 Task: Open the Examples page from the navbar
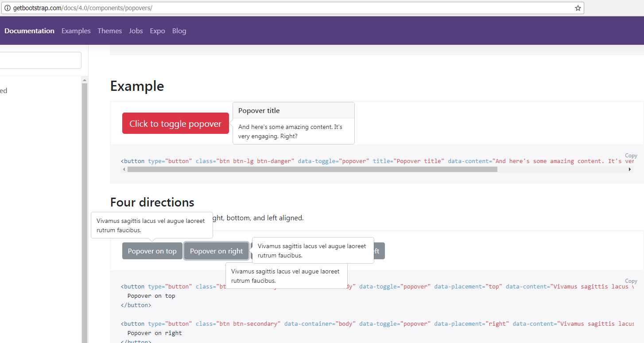pyautogui.click(x=76, y=31)
